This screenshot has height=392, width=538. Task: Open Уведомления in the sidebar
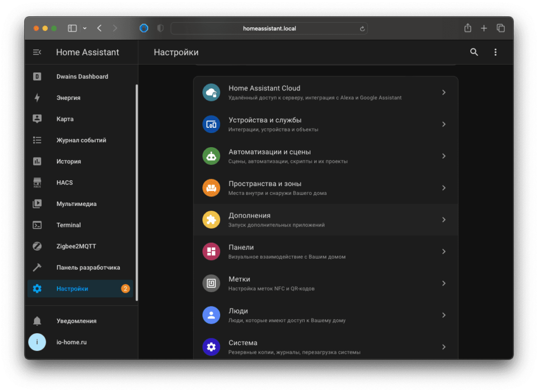pos(80,321)
